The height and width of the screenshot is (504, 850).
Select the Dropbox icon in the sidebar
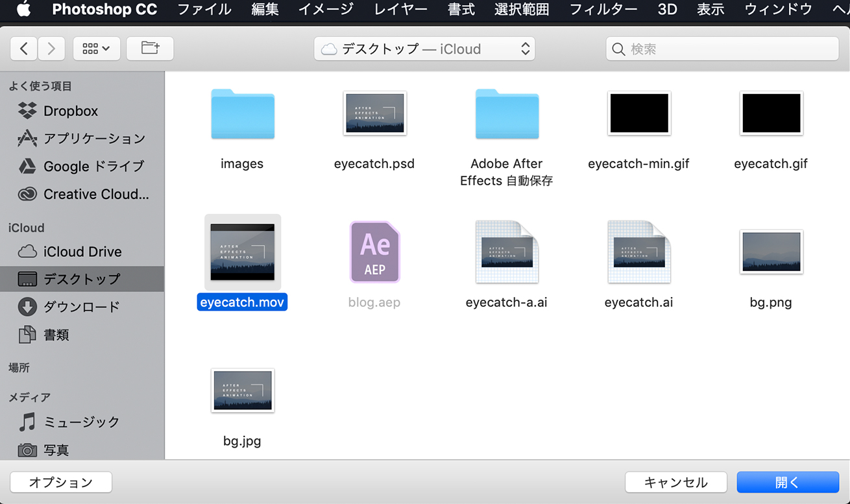[27, 111]
